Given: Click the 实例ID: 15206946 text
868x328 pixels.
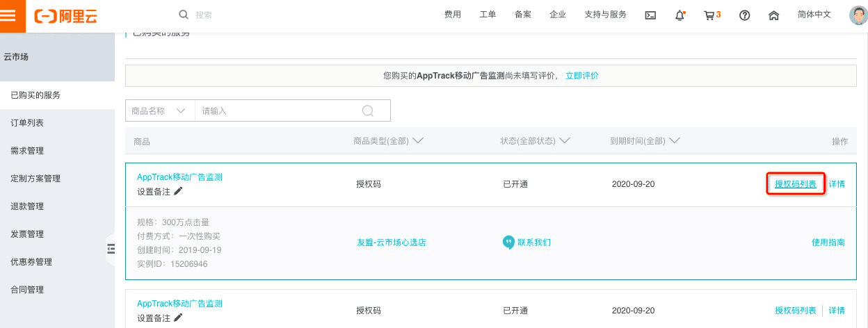Looking at the screenshot, I should point(172,264).
